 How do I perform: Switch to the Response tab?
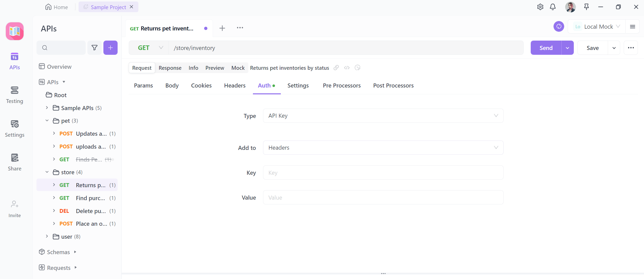point(170,68)
